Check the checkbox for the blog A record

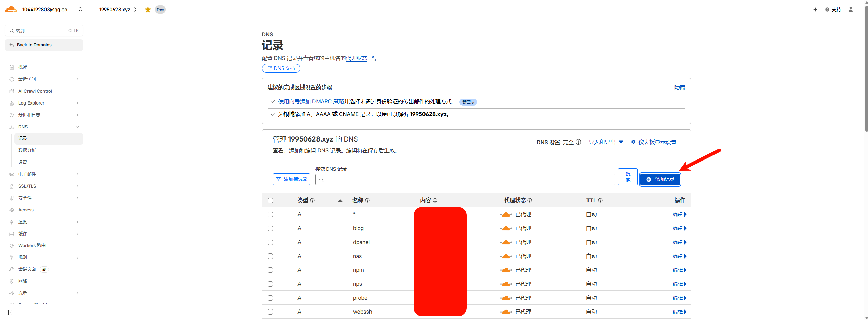click(x=270, y=228)
